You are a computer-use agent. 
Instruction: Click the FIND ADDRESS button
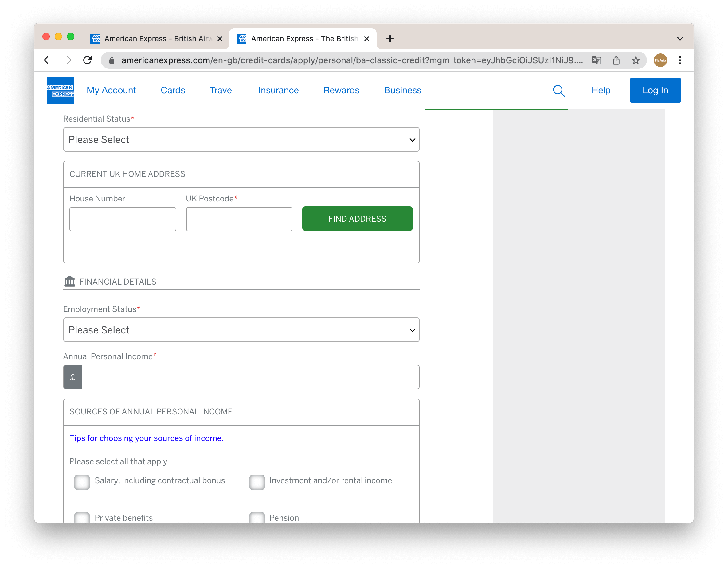357,219
